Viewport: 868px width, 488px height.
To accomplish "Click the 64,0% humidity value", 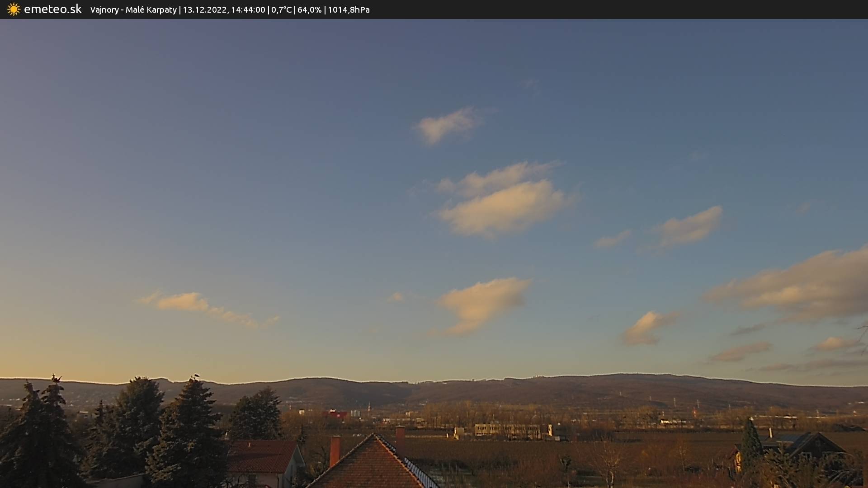I will 309,10.
